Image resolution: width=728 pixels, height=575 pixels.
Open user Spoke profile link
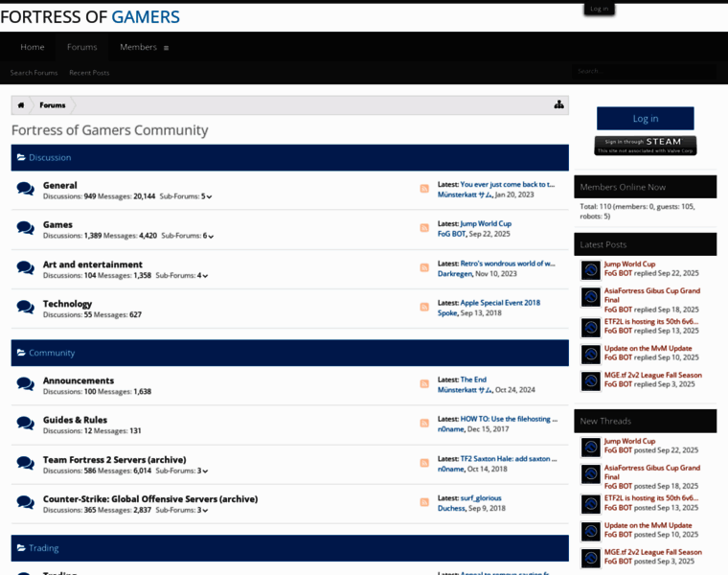click(447, 313)
